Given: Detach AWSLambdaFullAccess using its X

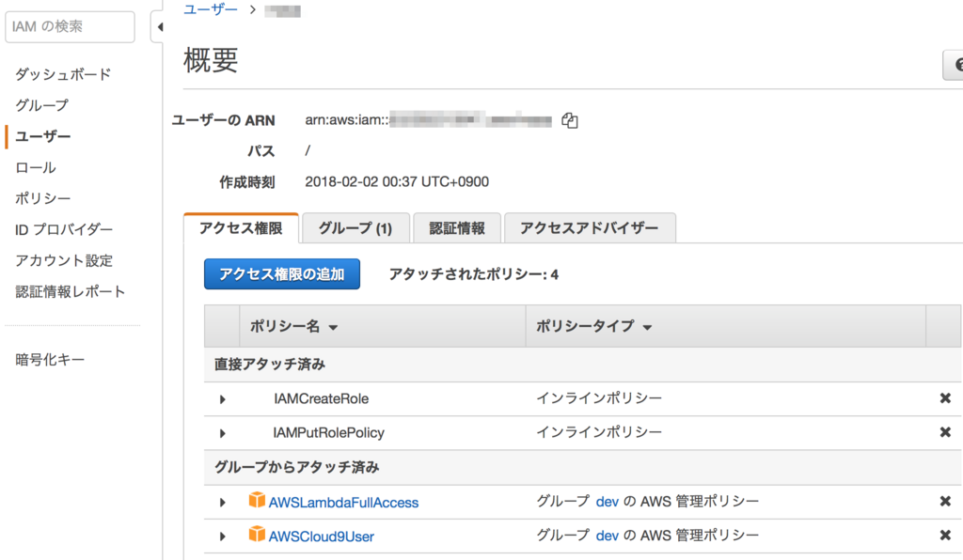Looking at the screenshot, I should tap(944, 501).
